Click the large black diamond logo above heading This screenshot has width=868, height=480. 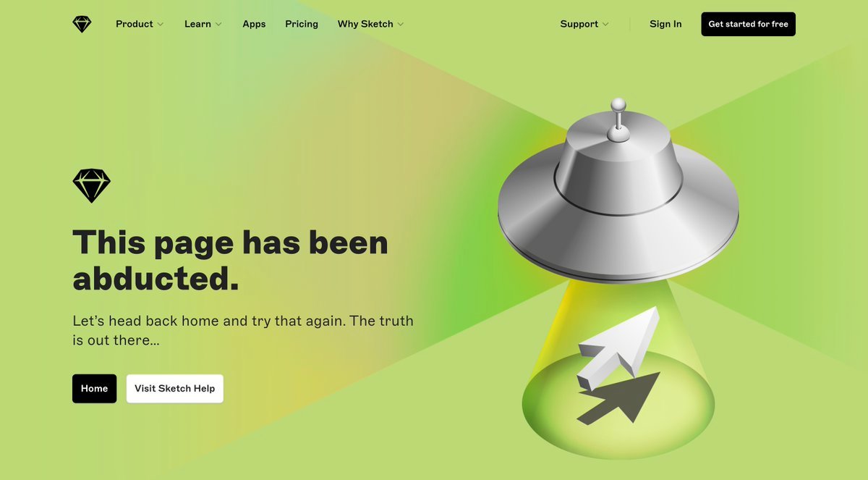92,186
